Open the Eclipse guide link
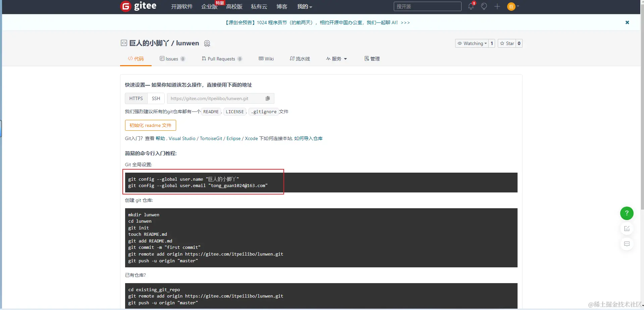Image resolution: width=644 pixels, height=310 pixels. [233, 138]
